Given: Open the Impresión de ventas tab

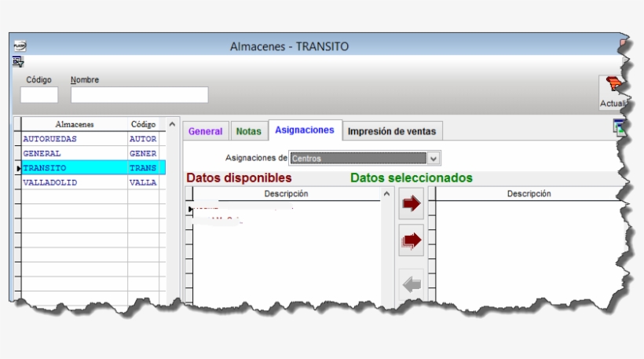Looking at the screenshot, I should tap(392, 131).
